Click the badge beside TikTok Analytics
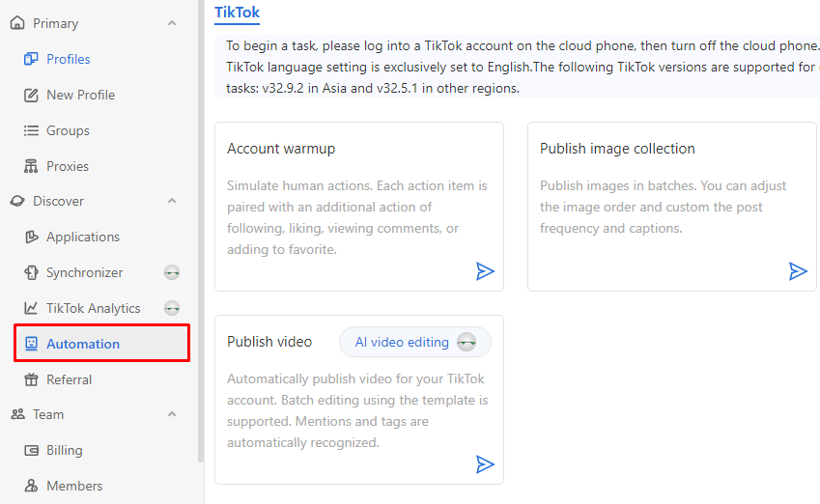Viewport: 820px width, 504px height. tap(172, 308)
